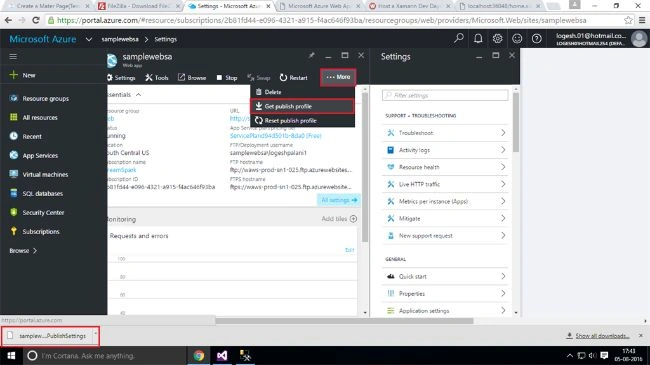Open the Azure portal search icon
The width and height of the screenshot is (650, 365).
click(x=458, y=39)
